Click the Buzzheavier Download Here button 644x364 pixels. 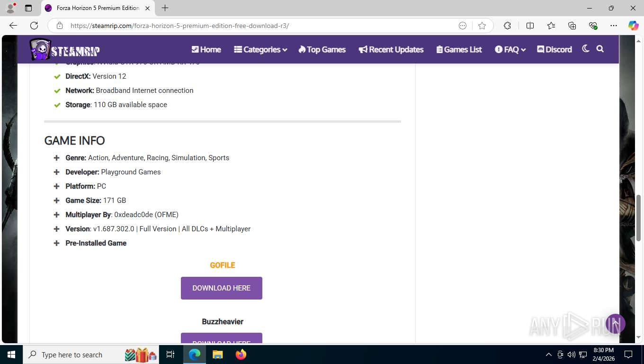222,338
